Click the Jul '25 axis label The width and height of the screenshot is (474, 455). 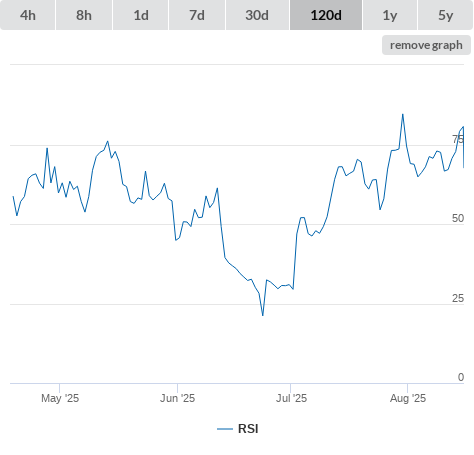pyautogui.click(x=291, y=398)
